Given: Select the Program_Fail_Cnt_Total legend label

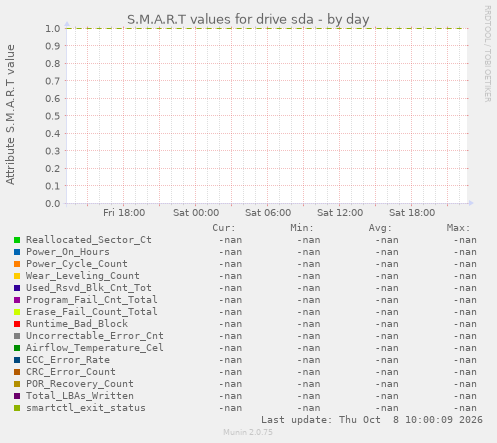Looking at the screenshot, I should [92, 300].
